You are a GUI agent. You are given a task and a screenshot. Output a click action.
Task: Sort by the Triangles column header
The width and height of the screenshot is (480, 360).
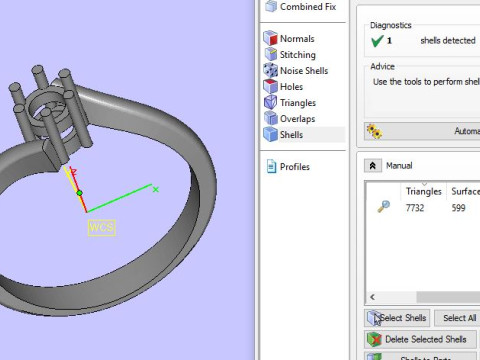(423, 191)
